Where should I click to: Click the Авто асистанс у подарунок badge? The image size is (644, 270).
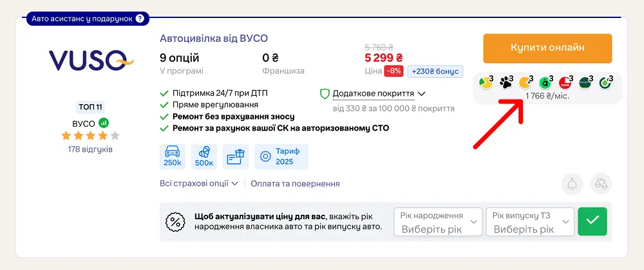(88, 19)
